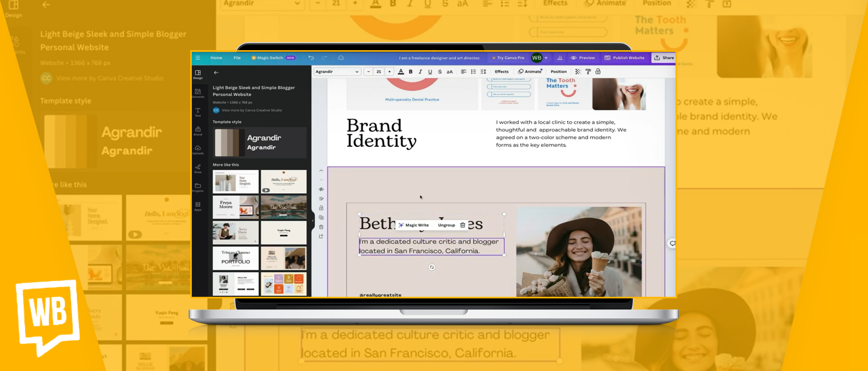Open the File menu
868x371 pixels.
pos(237,57)
